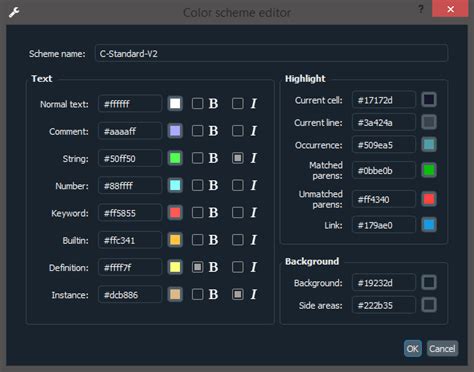Screen dimensions: 474x372
Task: Edit Matched parens hex value #0bbe0b
Action: click(x=384, y=170)
